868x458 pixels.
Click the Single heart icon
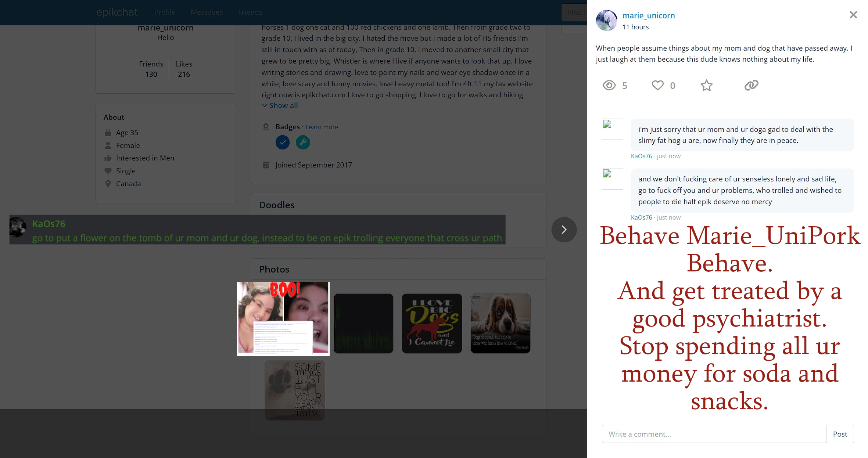click(108, 171)
